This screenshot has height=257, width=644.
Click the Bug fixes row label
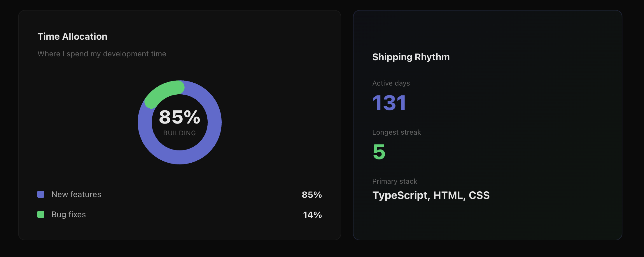[68, 214]
